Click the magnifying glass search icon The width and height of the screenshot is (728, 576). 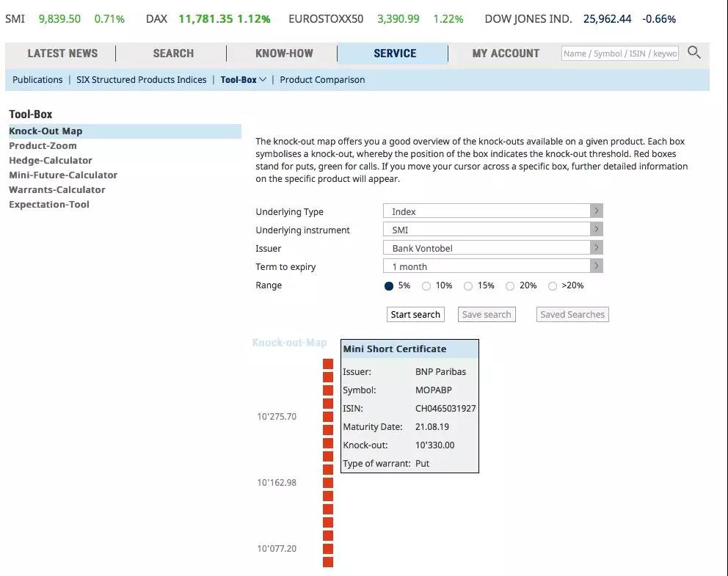pyautogui.click(x=694, y=53)
